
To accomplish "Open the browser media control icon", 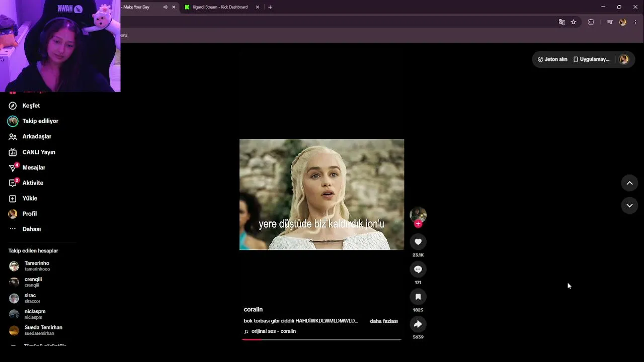I will coord(610,22).
